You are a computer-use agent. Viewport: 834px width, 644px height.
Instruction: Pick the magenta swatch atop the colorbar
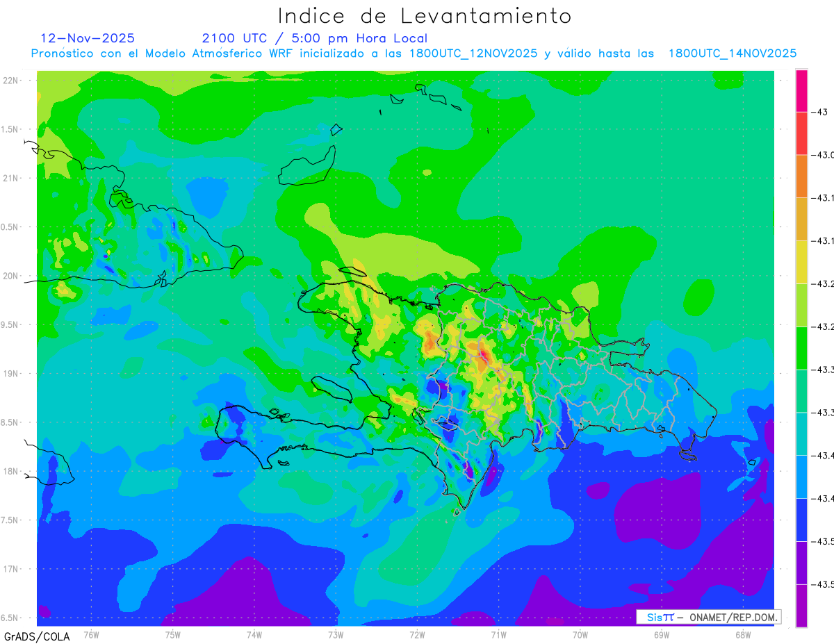click(801, 90)
